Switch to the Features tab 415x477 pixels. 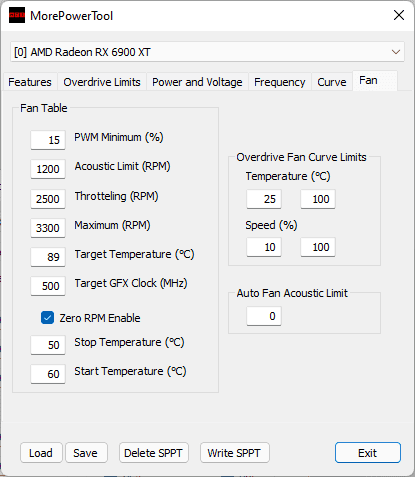30,82
